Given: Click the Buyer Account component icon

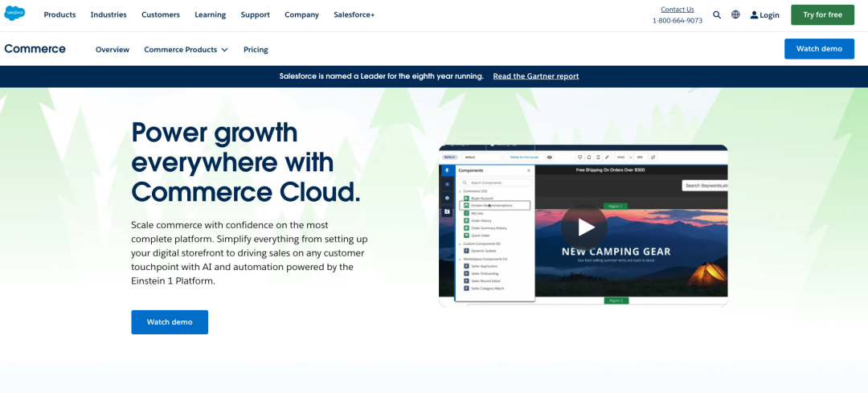Looking at the screenshot, I should tap(466, 199).
